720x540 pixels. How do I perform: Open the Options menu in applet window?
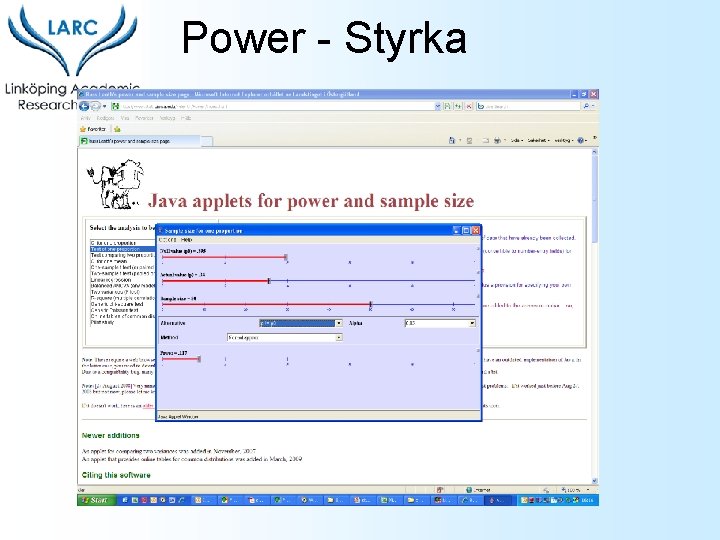[x=168, y=240]
